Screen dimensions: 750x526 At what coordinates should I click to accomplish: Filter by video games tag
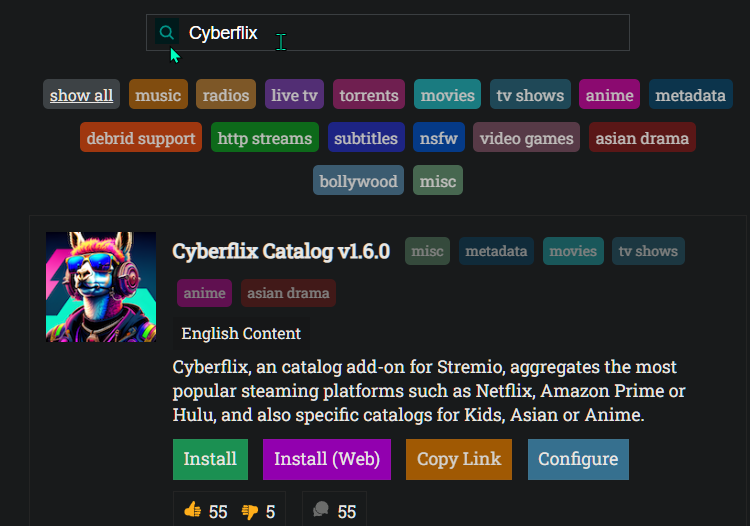click(x=526, y=137)
